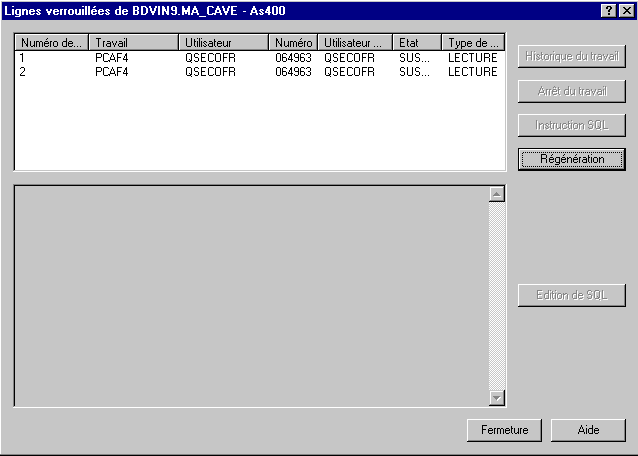Click the Numéro column header

293,42
